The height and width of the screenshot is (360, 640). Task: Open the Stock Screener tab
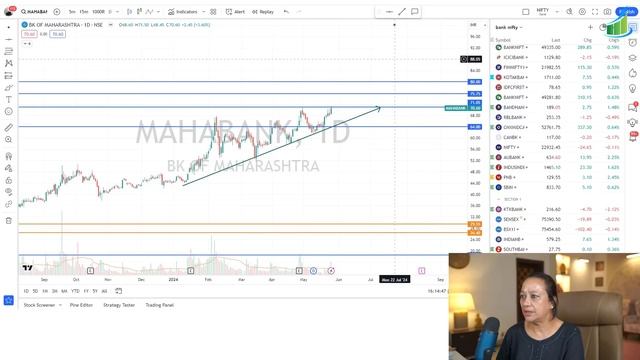(39, 305)
